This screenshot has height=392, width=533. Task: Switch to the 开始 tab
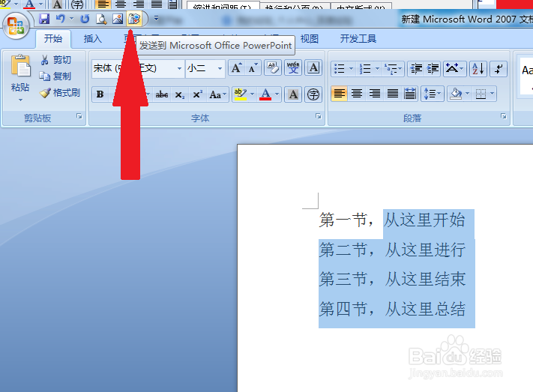coord(53,39)
